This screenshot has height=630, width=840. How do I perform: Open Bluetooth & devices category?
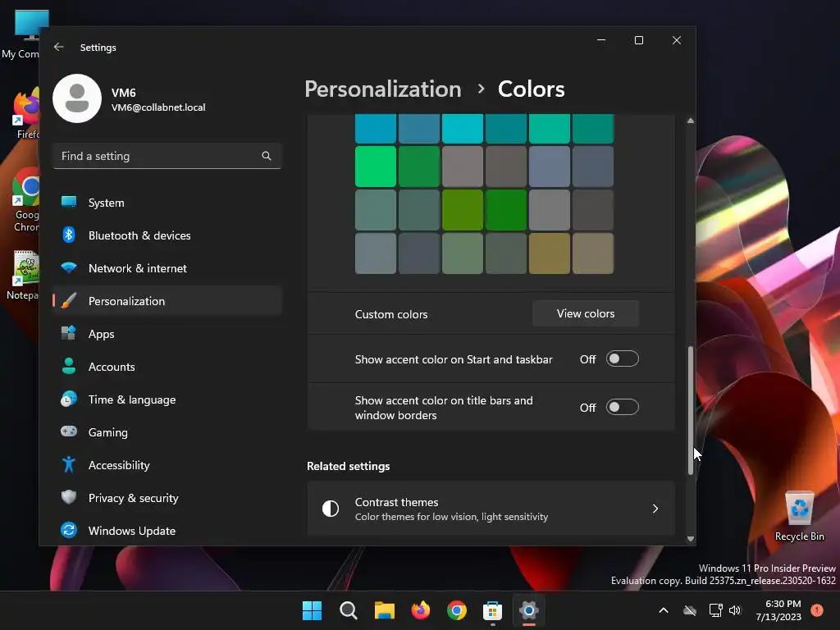(167, 235)
